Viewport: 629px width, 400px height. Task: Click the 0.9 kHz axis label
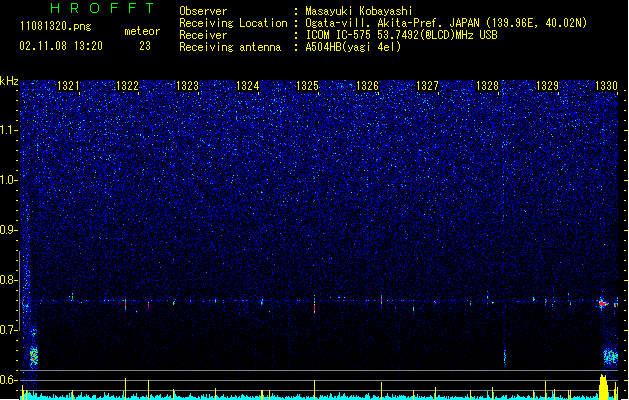pyautogui.click(x=9, y=230)
